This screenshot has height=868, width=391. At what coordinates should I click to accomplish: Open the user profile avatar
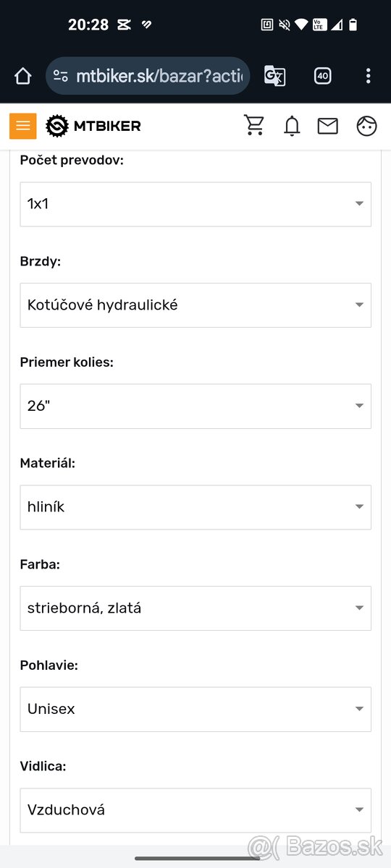click(x=367, y=126)
